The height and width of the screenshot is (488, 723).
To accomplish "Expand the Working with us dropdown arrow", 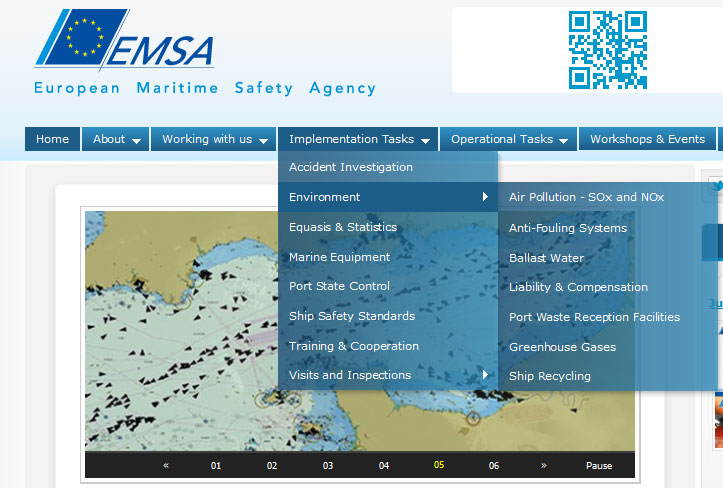I will (263, 141).
